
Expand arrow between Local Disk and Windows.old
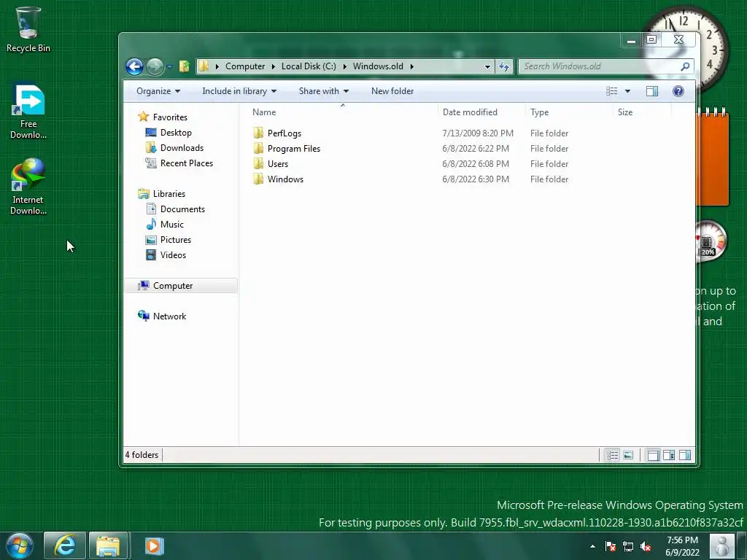pos(345,66)
